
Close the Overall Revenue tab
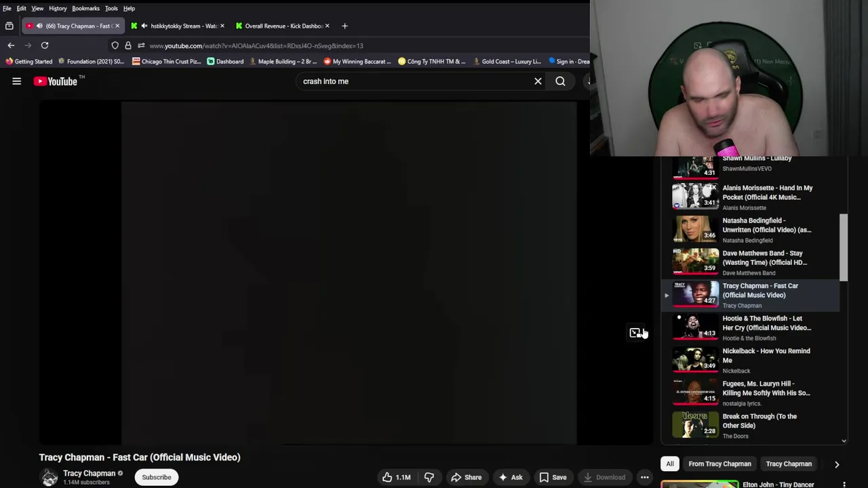pos(327,26)
